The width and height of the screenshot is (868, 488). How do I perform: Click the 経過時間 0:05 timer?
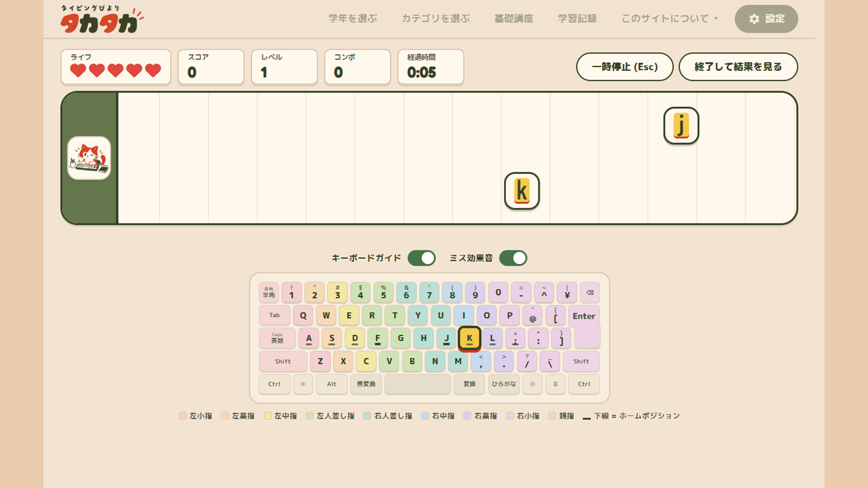(x=431, y=67)
